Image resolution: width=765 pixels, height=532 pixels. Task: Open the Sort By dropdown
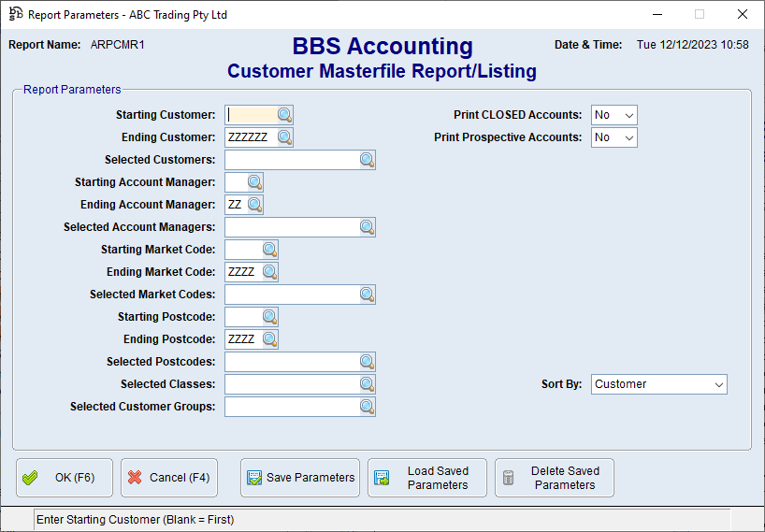pos(659,384)
